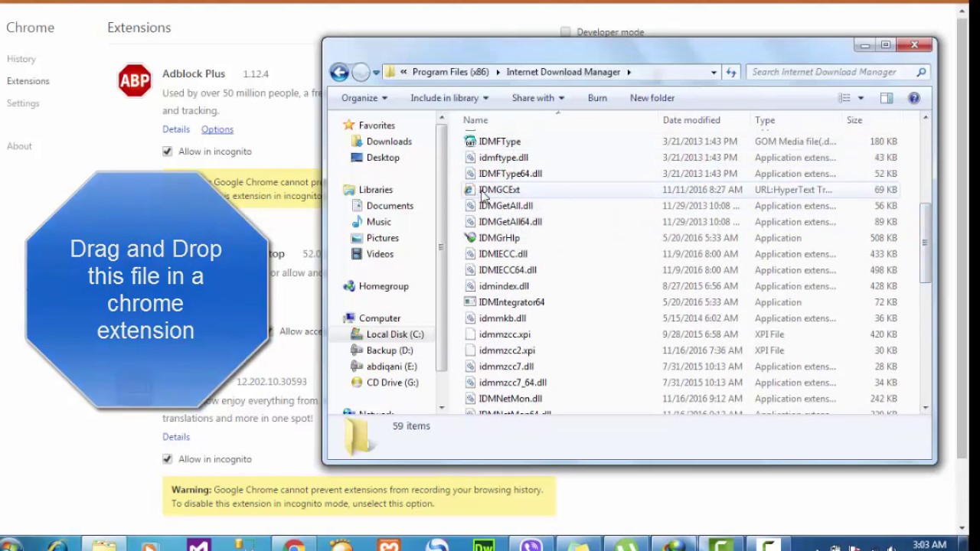Click the Favorites star icon in navigation pane

click(349, 125)
